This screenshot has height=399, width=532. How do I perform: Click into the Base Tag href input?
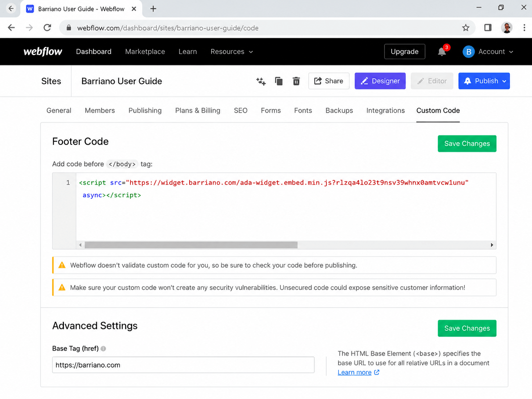[x=183, y=365]
